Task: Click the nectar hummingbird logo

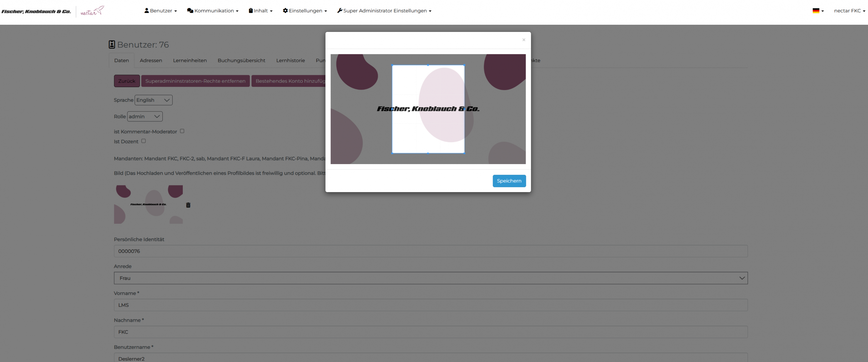Action: point(92,11)
